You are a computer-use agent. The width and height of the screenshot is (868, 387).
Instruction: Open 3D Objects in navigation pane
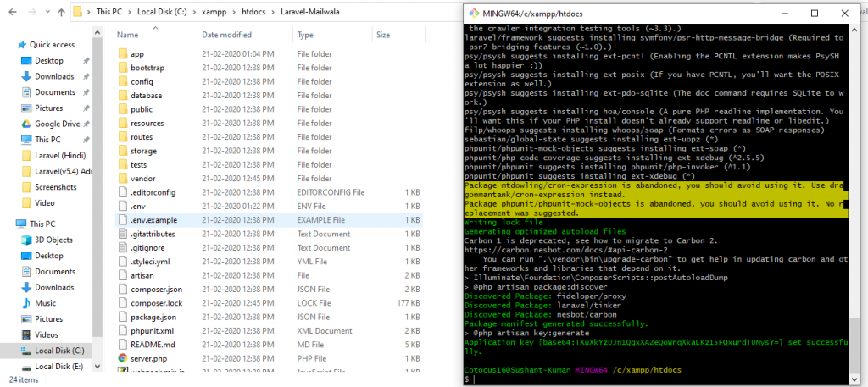click(x=54, y=240)
